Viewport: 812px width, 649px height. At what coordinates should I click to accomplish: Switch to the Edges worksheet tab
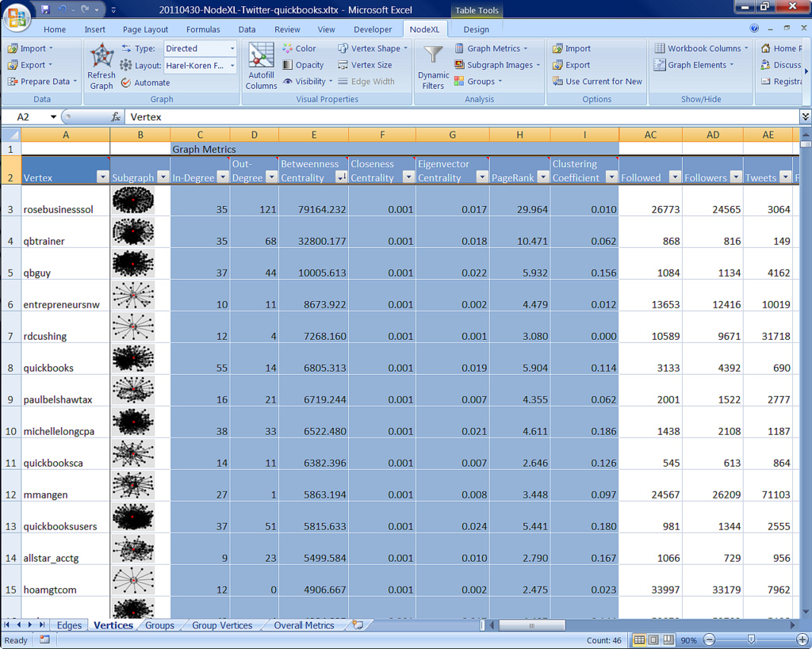pos(69,625)
